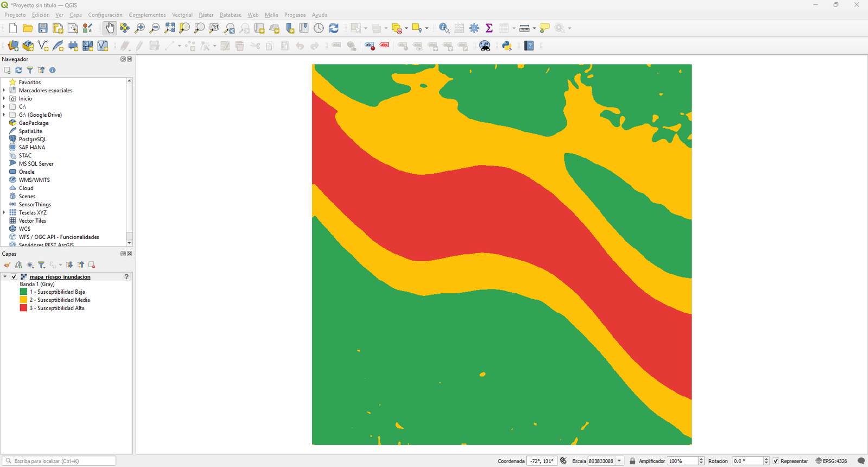Open the Procesos menu
The height and width of the screenshot is (467, 868).
coord(295,15)
